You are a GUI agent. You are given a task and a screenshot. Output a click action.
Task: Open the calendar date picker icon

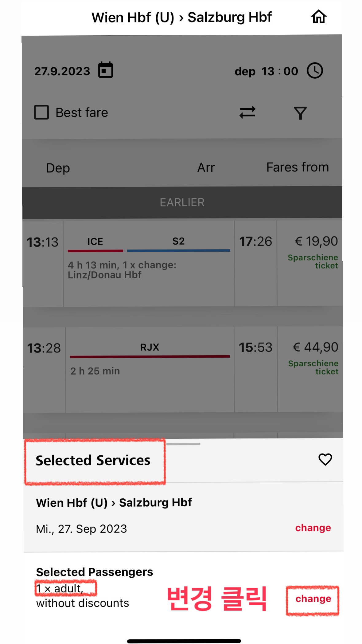106,70
